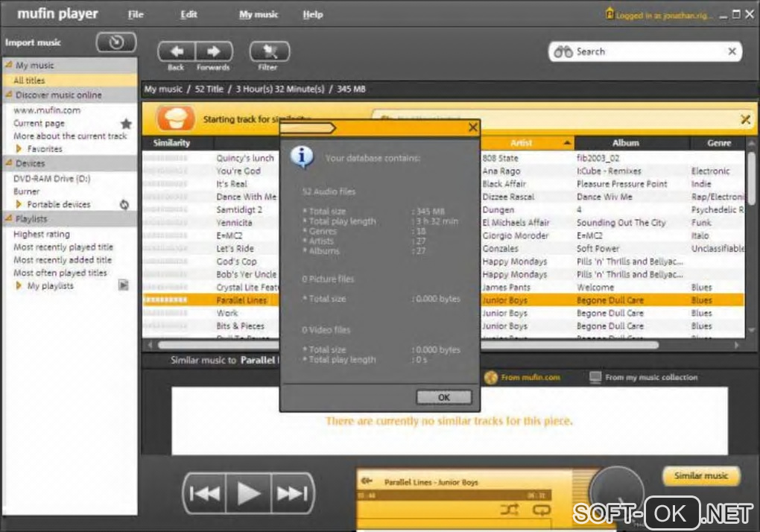Select the Dizzee Rascal artist cell
This screenshot has height=532, width=760.
point(508,197)
